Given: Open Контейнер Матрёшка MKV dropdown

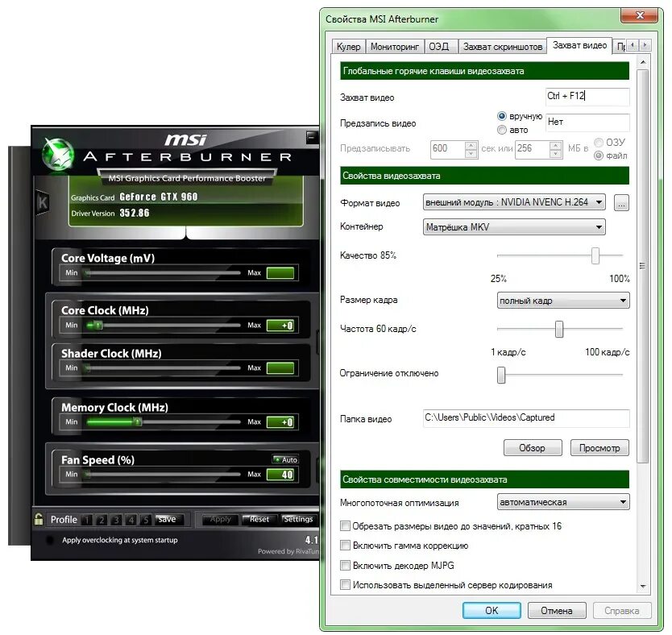Looking at the screenshot, I should point(514,226).
